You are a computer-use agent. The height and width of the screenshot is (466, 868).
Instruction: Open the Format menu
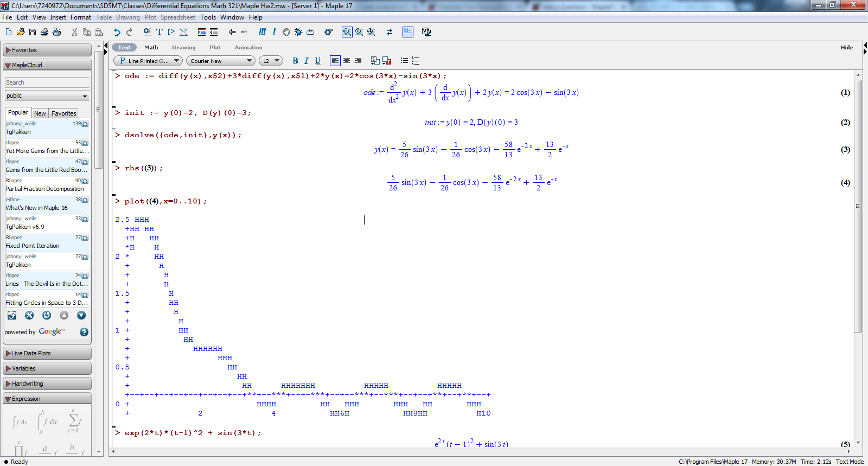[x=81, y=17]
